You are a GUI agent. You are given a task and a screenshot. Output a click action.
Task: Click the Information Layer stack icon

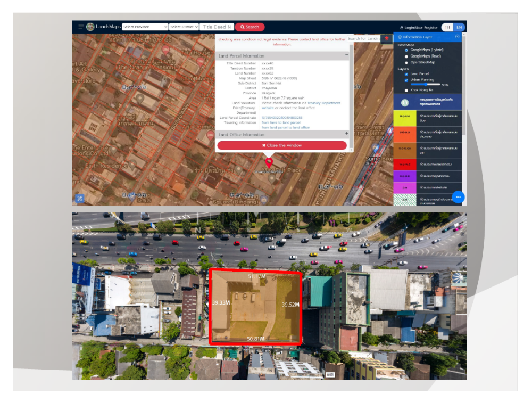pos(400,37)
